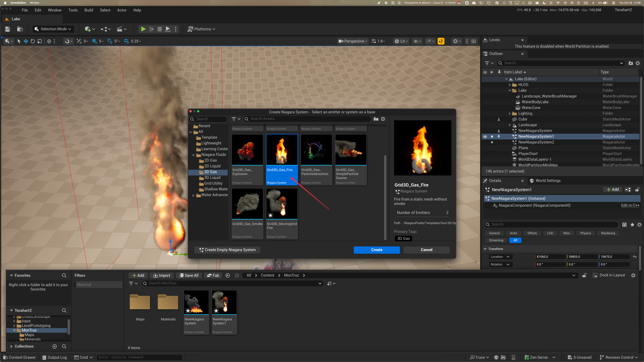
Task: Toggle the Details panel lock icon
Action: point(637,190)
